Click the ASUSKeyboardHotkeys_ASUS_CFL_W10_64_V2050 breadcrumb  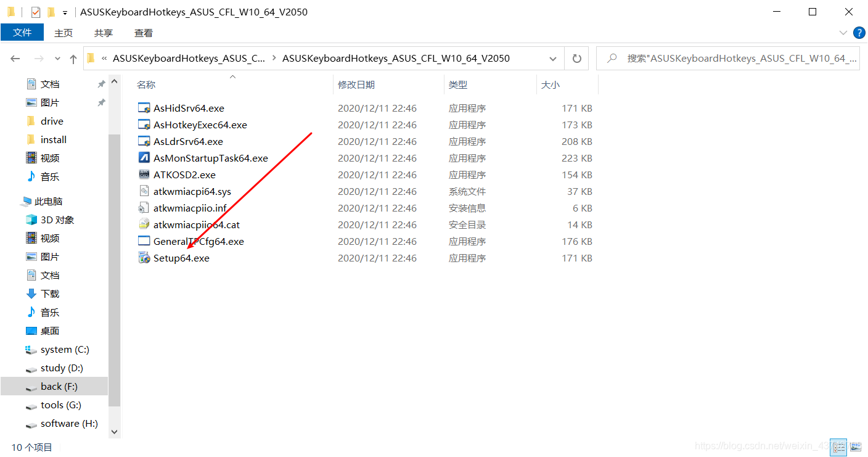[x=396, y=59]
